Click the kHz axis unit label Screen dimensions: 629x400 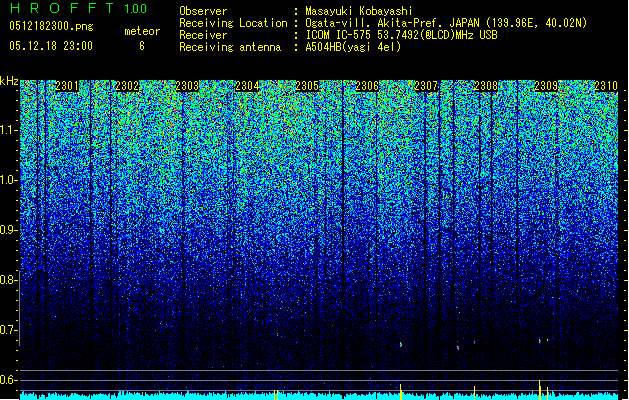pos(9,81)
